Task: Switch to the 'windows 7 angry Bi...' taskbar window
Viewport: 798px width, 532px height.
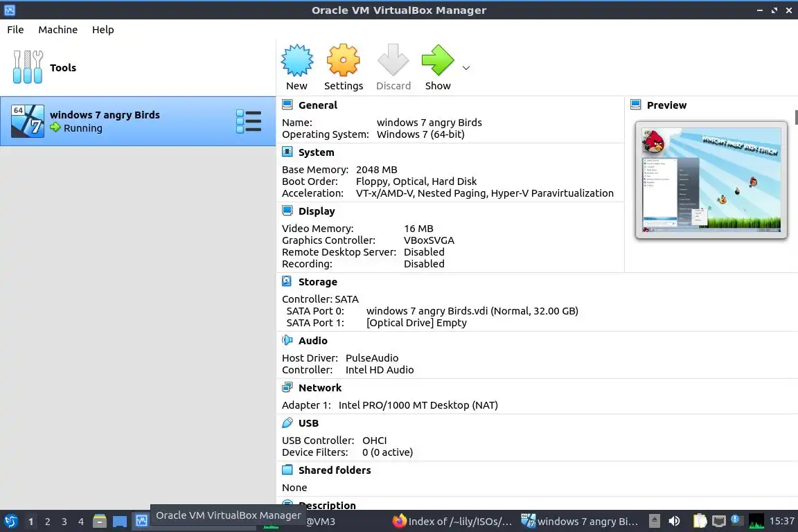Action: (580, 522)
